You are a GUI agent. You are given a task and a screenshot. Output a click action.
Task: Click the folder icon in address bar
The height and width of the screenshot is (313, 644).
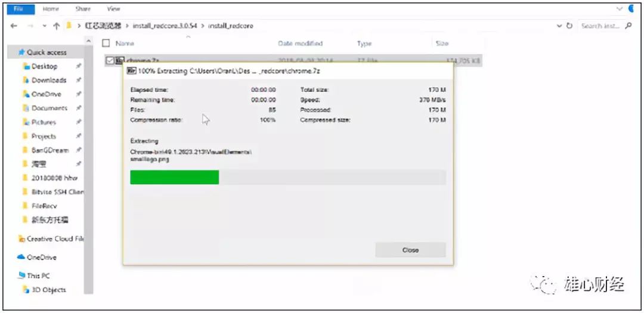[x=69, y=26]
